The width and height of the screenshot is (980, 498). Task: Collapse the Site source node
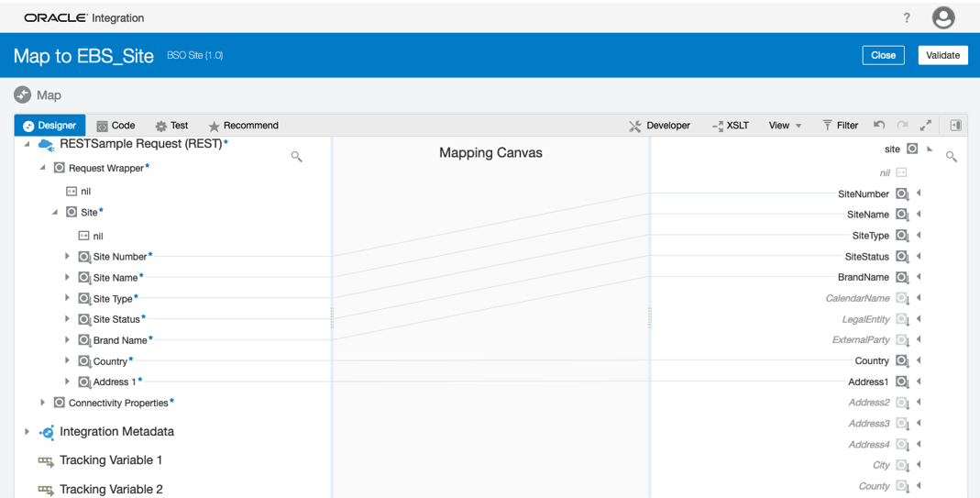(x=54, y=212)
